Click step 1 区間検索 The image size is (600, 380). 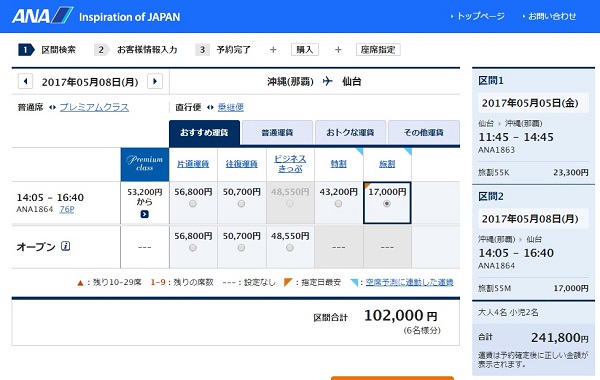pos(47,50)
